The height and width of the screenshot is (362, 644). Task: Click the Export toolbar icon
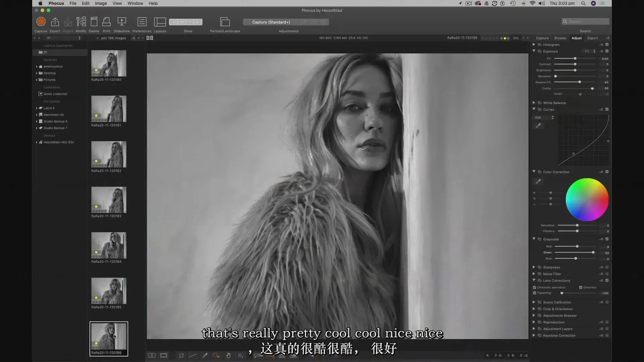point(55,22)
